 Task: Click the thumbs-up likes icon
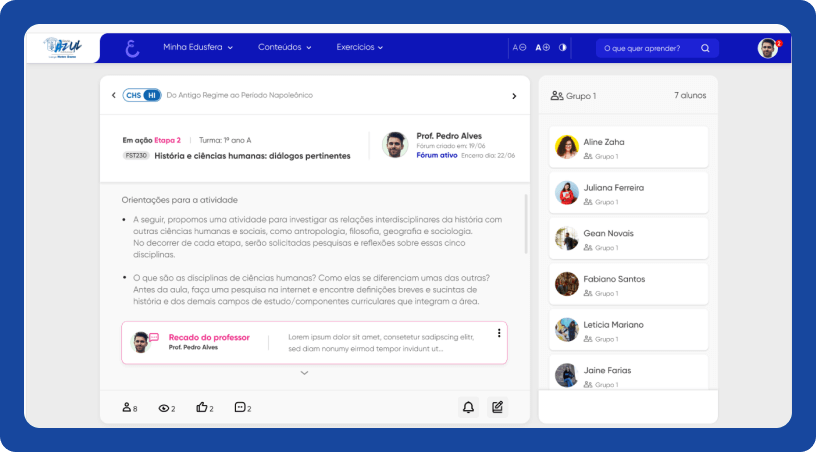(202, 408)
